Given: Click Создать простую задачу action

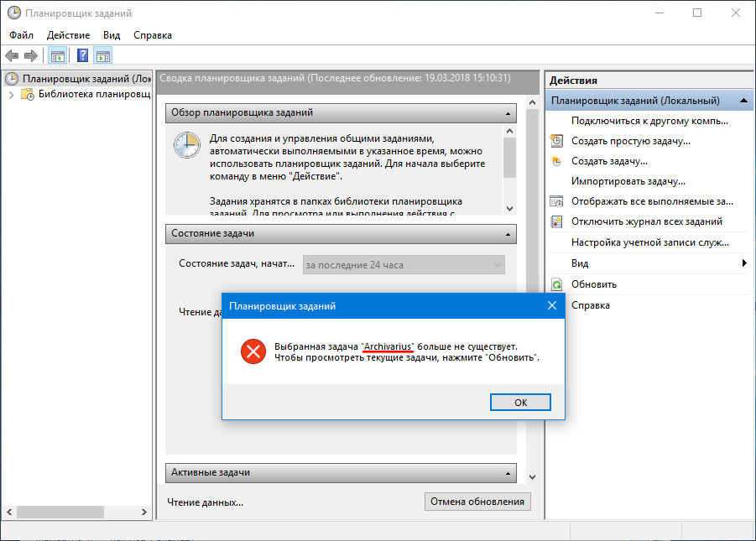Looking at the screenshot, I should click(x=631, y=141).
